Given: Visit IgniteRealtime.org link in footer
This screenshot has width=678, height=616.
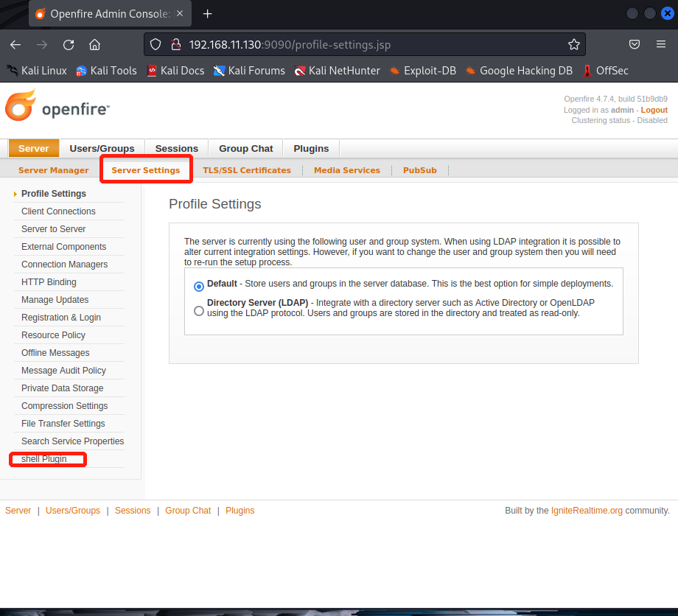Looking at the screenshot, I should click(587, 511).
